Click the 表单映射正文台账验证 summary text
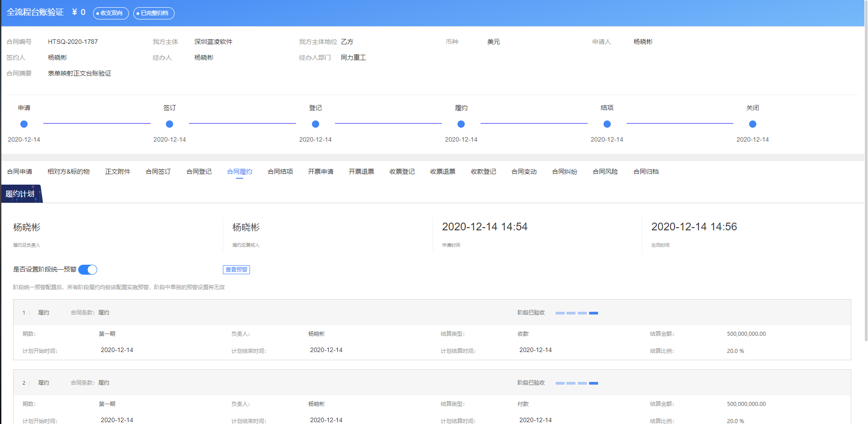Image resolution: width=868 pixels, height=424 pixels. [x=80, y=73]
